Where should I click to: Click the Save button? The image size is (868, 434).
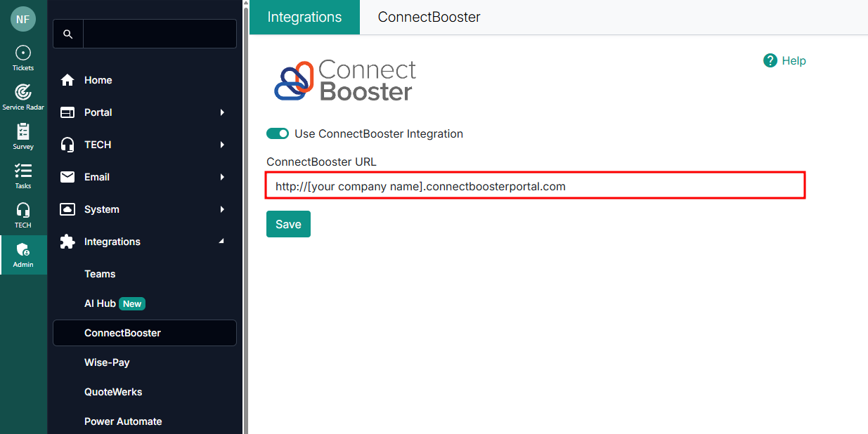point(288,224)
